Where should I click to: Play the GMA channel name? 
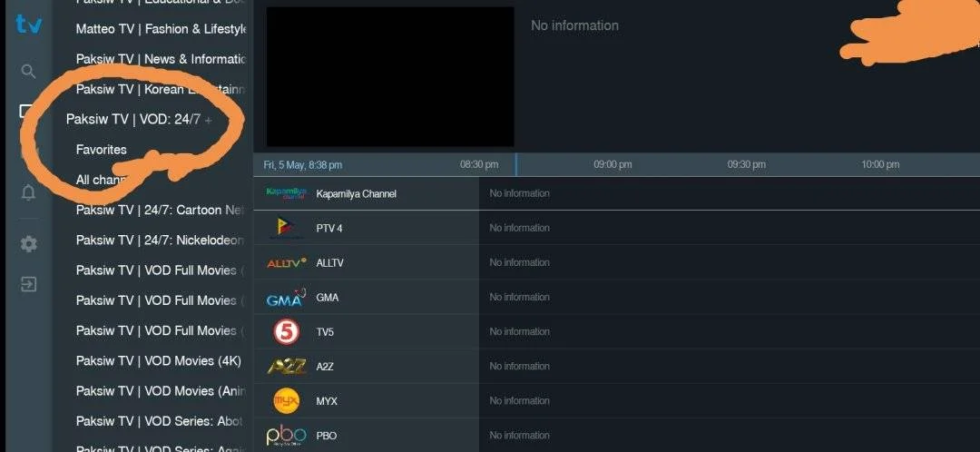tap(328, 298)
